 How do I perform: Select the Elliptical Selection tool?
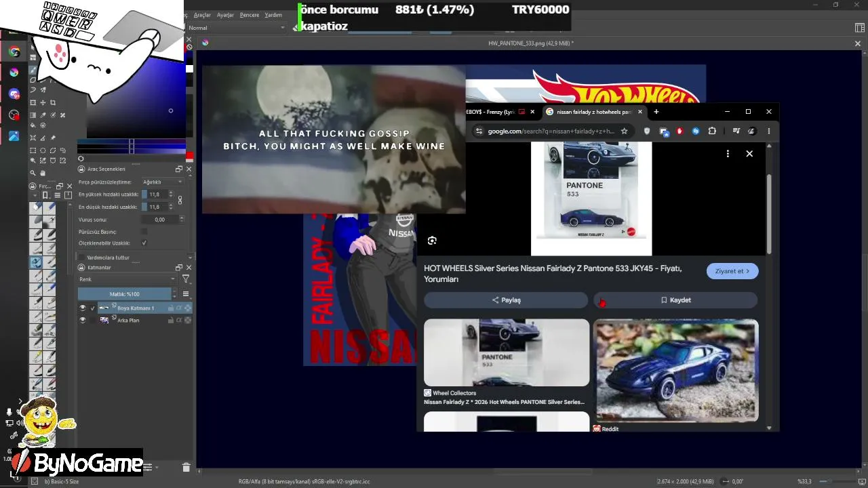(43, 150)
